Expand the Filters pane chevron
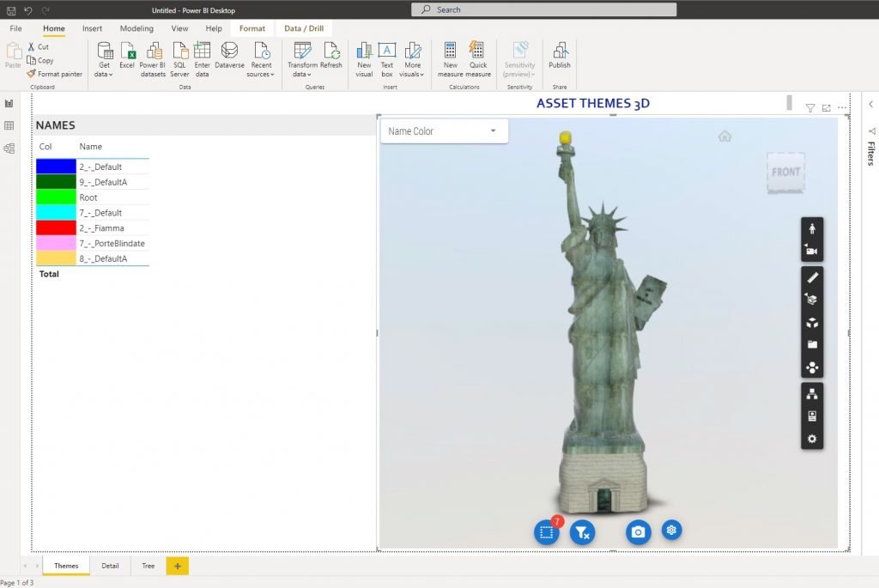879x588 pixels. click(x=870, y=104)
